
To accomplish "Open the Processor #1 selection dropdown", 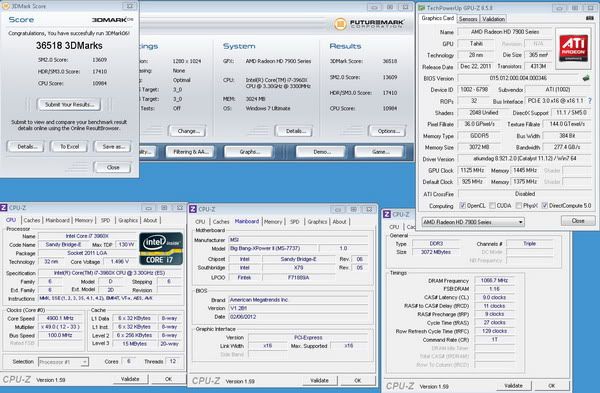I will (63, 362).
